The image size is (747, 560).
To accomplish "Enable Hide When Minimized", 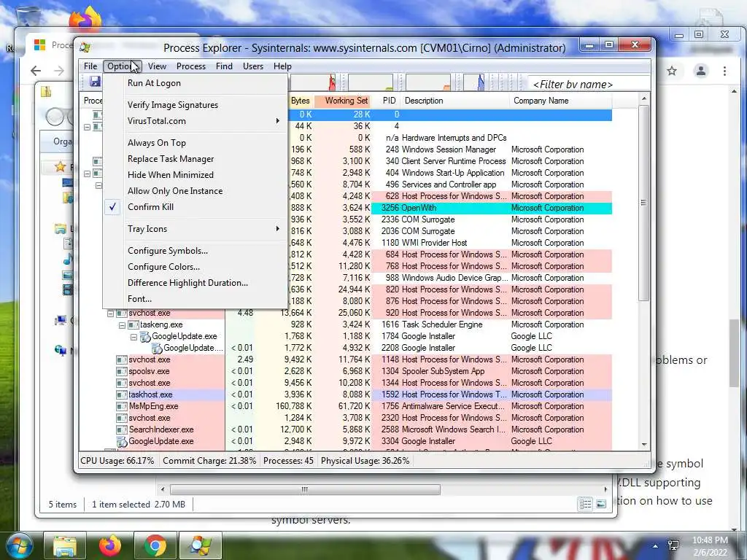I will 196,175.
